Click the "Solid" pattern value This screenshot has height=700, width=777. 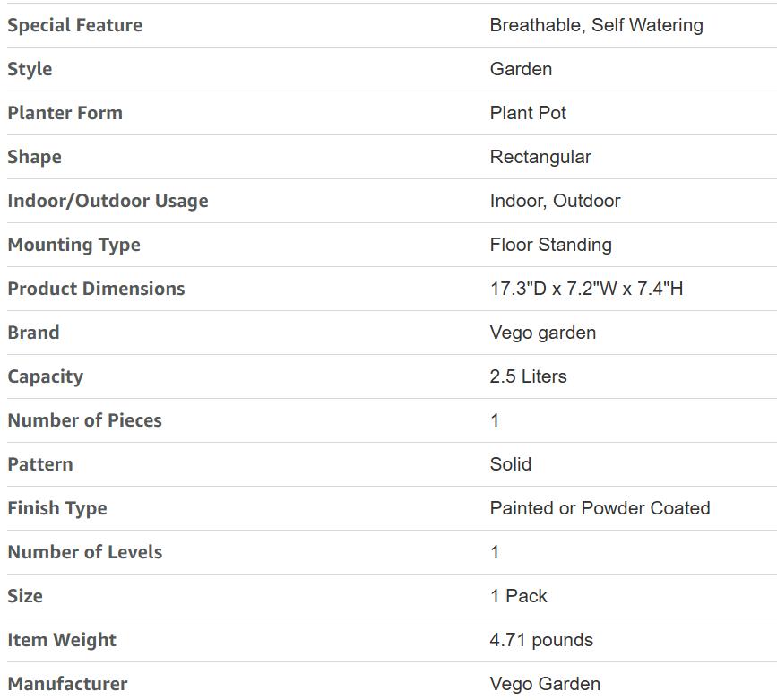[510, 464]
